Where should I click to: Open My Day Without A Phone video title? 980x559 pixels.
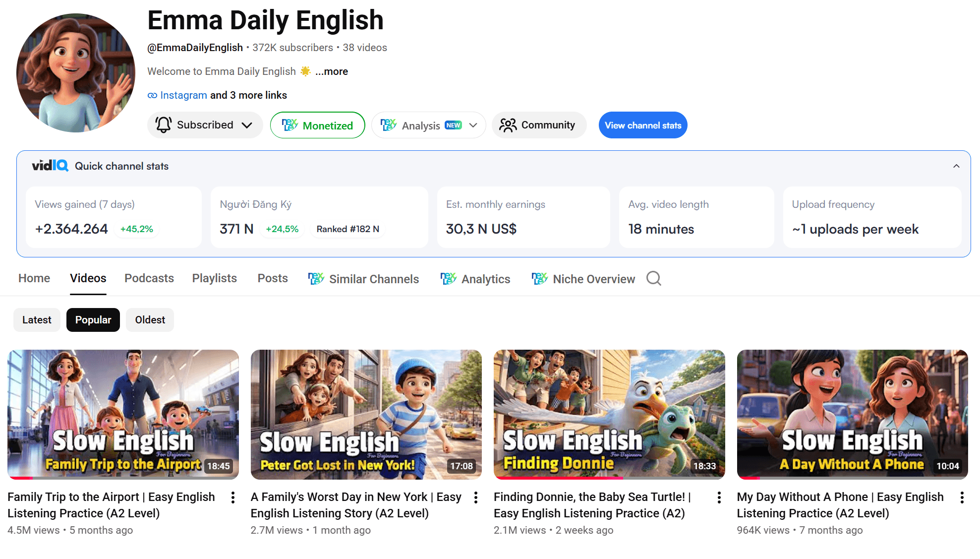pos(840,505)
